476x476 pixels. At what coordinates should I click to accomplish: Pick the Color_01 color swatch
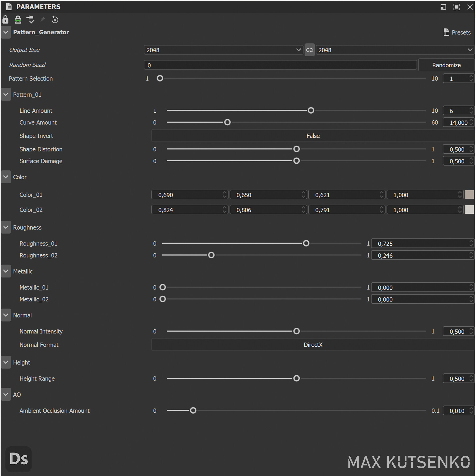[469, 195]
